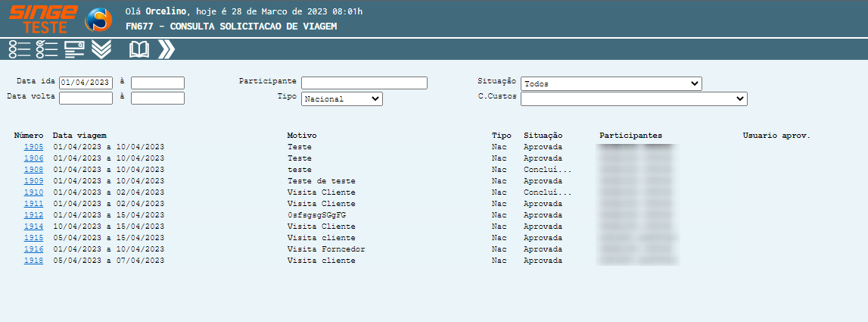Open the Tipo Nacional dropdown
The image size is (868, 322).
(342, 98)
